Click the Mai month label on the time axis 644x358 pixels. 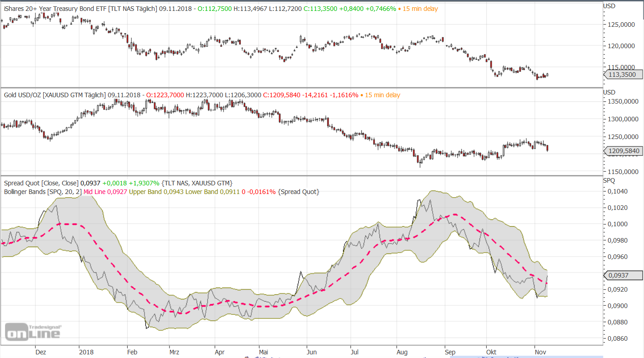[264, 352]
